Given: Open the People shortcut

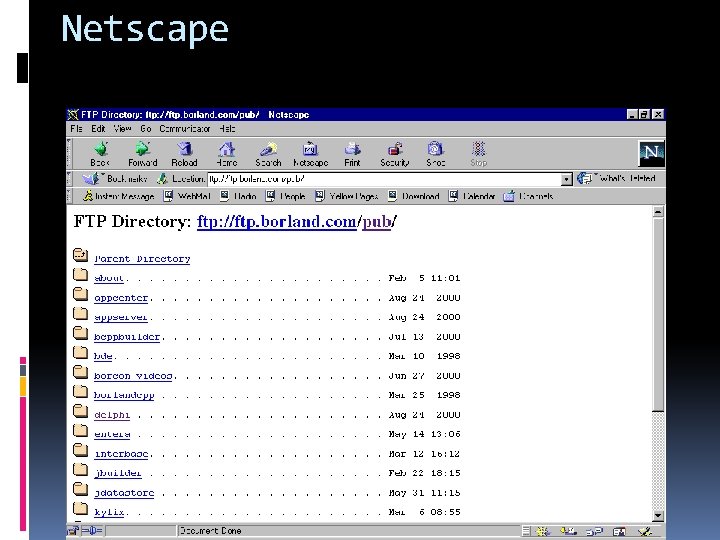Looking at the screenshot, I should tap(286, 196).
